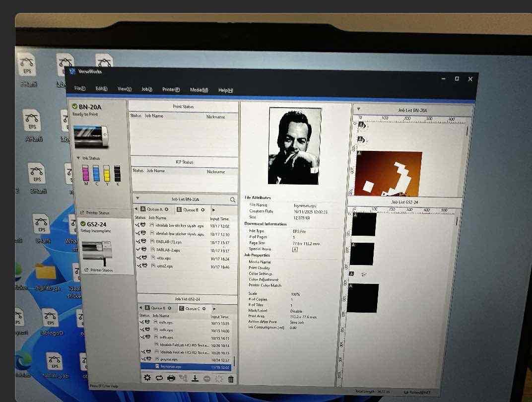Click the RIP refresh arrows icon
532x402 pixels.
(x=159, y=378)
